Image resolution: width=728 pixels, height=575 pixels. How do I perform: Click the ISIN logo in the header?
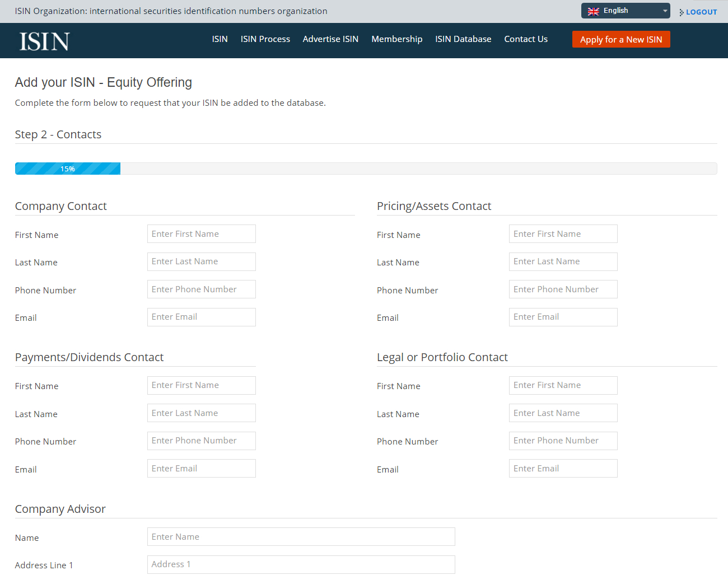44,40
